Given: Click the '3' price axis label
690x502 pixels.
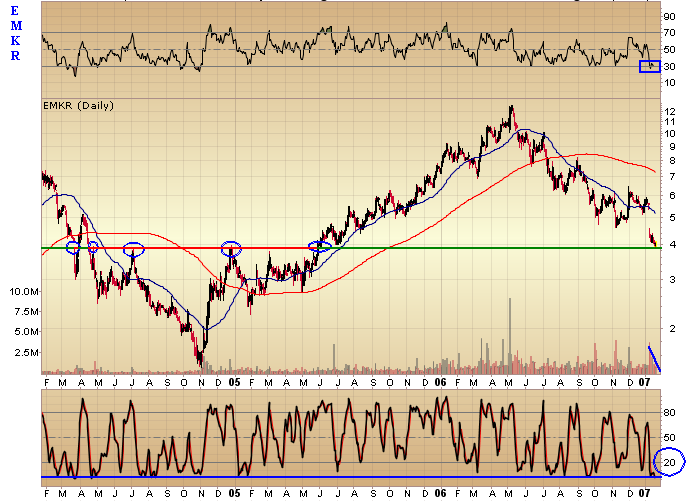Looking at the screenshot, I should pos(672,279).
